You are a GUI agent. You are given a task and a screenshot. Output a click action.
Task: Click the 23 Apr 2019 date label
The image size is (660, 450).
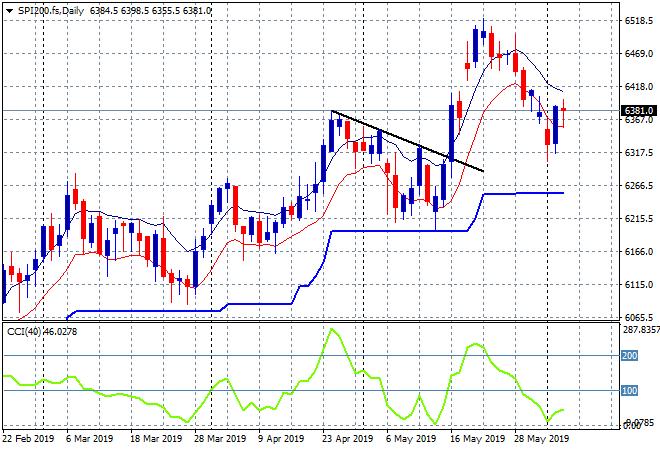(347, 439)
